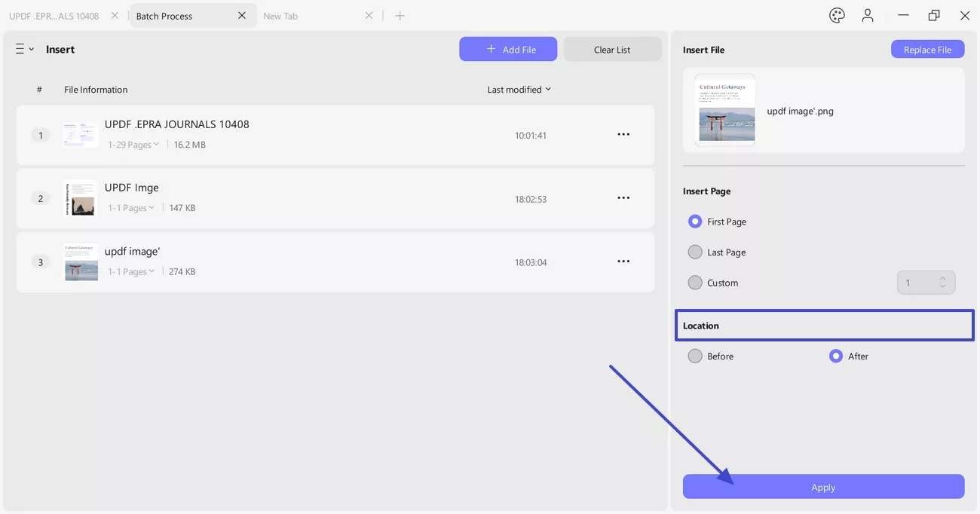
Task: Select the file name UPDF Imge
Action: pos(132,188)
